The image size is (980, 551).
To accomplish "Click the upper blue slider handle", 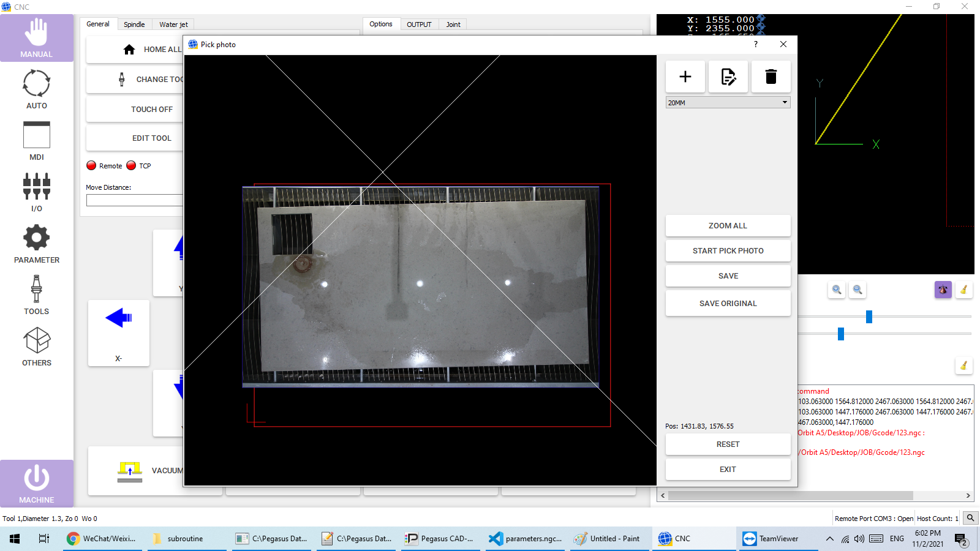I will click(x=869, y=317).
